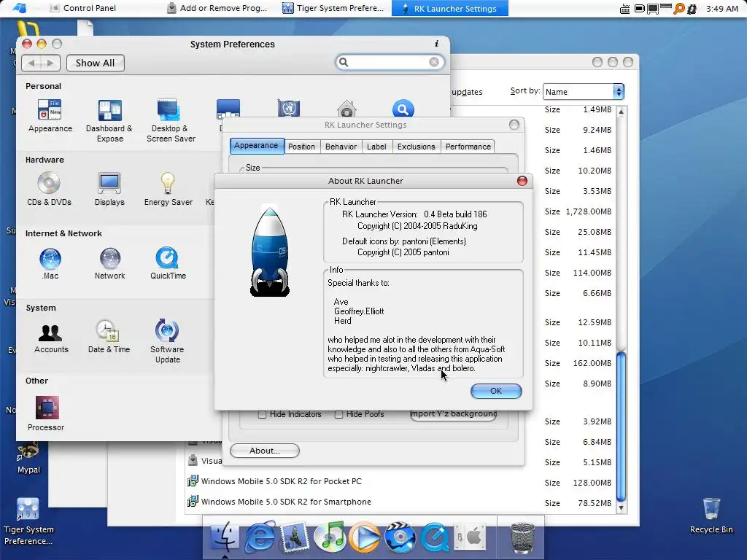The height and width of the screenshot is (560, 747).
Task: Click the Windows flag start icon
Action: click(x=20, y=8)
